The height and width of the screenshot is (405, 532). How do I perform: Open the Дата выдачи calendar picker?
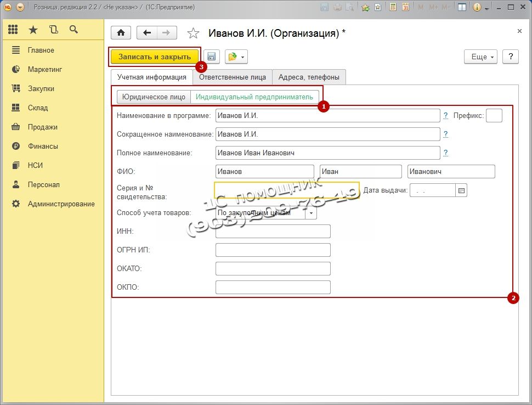461,190
